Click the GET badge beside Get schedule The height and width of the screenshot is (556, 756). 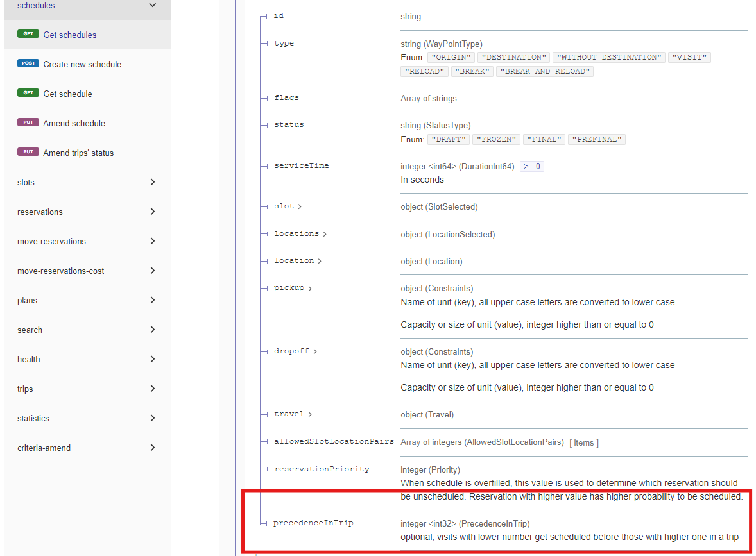pyautogui.click(x=28, y=94)
